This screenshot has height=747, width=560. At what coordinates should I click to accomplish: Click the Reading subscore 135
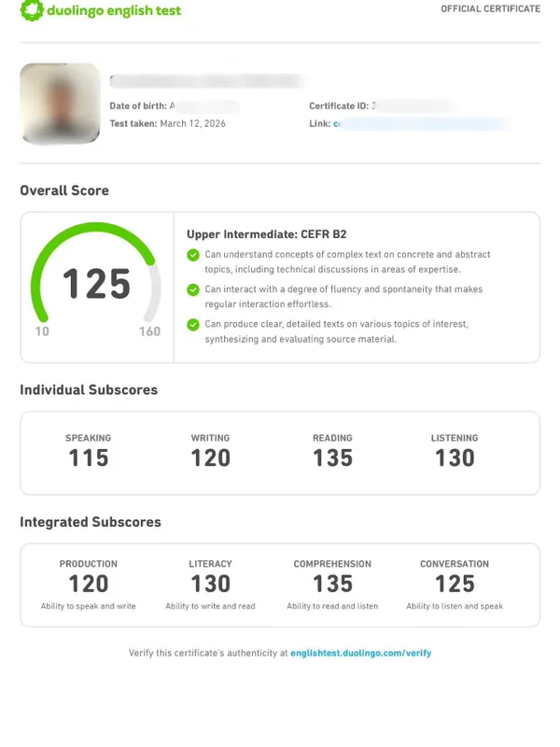click(333, 458)
